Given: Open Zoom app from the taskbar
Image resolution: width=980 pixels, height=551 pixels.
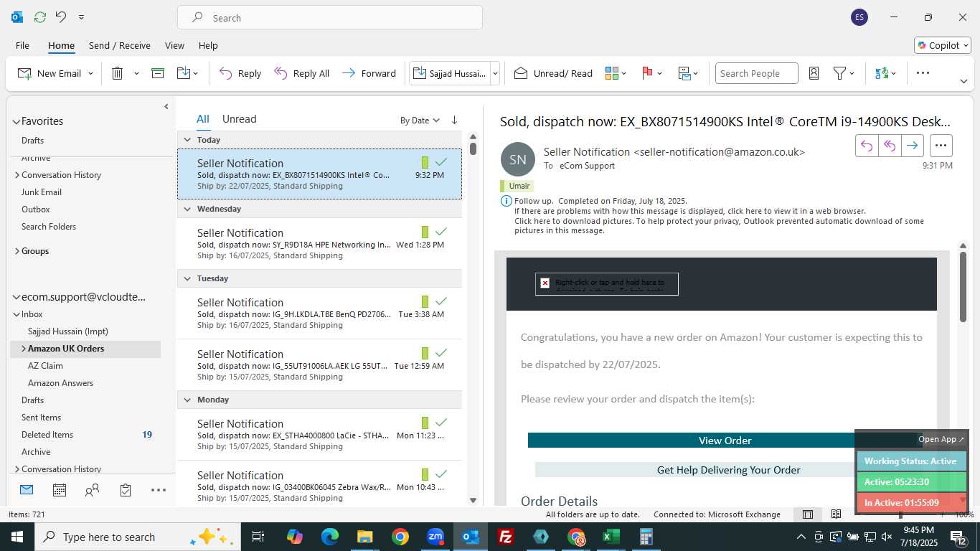Looking at the screenshot, I should (435, 537).
